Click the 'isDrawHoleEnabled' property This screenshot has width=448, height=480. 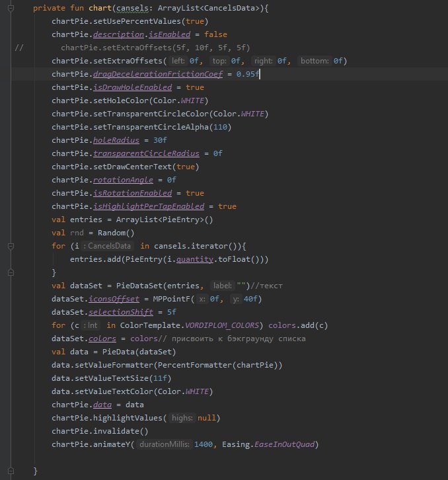click(133, 87)
